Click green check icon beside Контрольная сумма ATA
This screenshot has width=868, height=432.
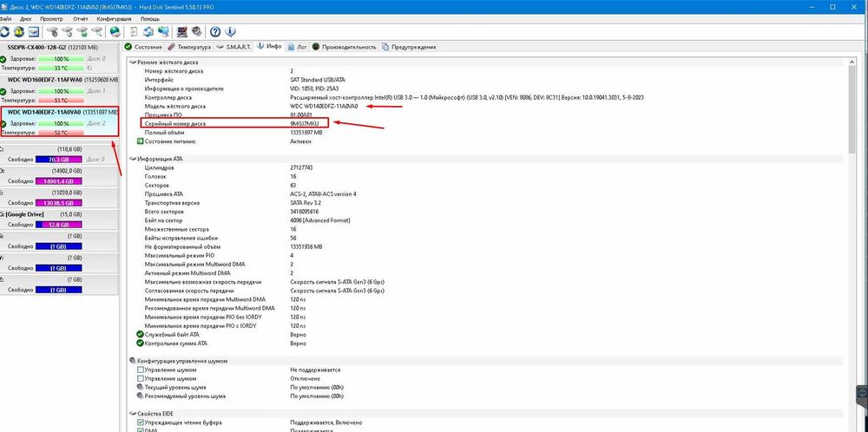pyautogui.click(x=140, y=344)
